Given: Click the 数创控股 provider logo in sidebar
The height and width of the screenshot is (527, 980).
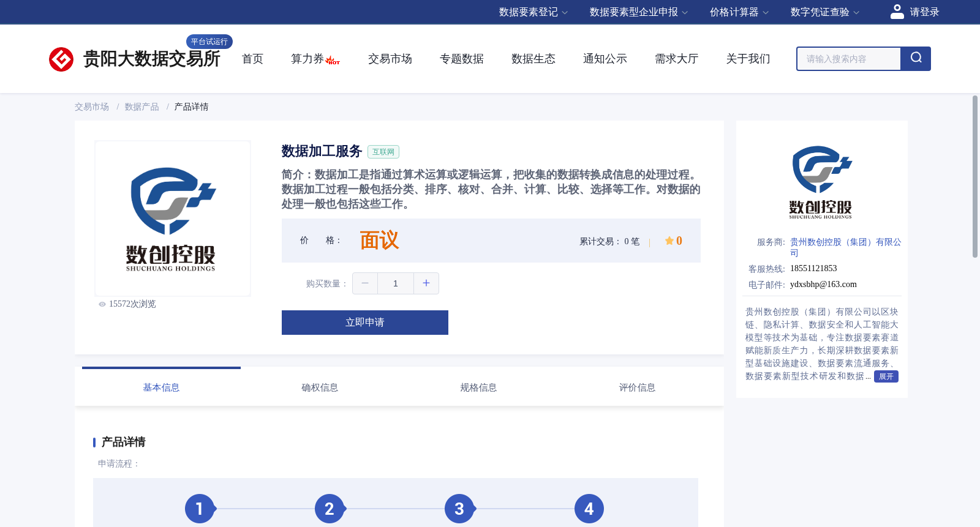Looking at the screenshot, I should click(821, 182).
